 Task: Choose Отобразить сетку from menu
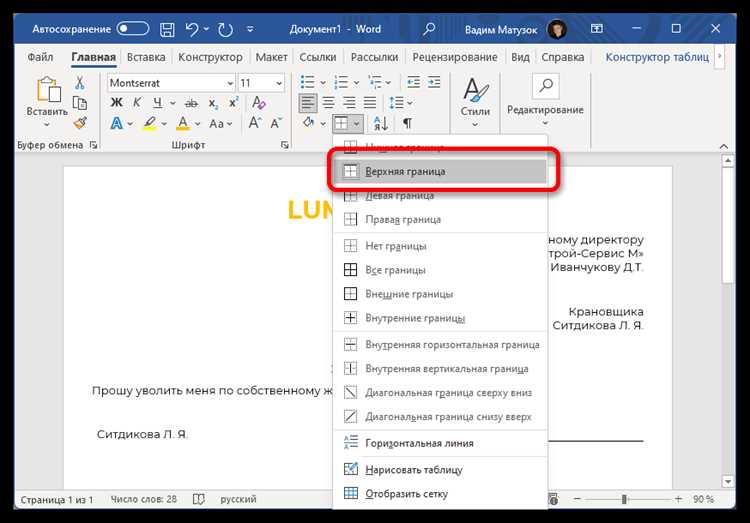440,493
